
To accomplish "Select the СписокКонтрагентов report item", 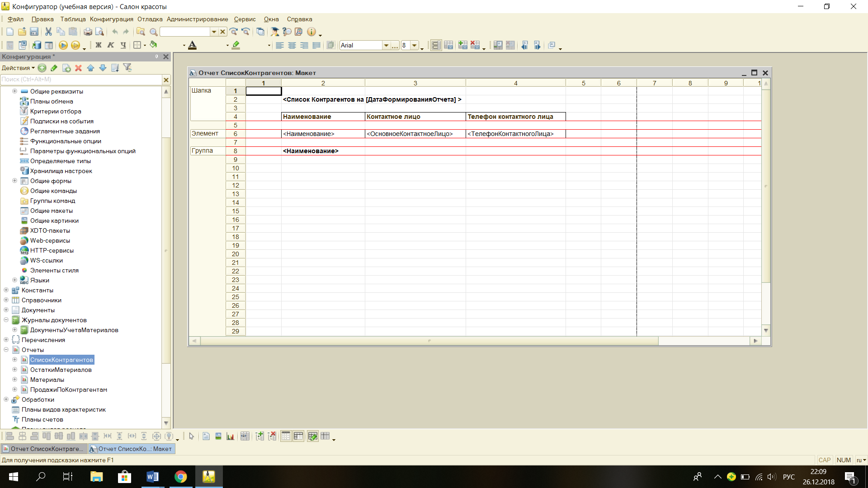I will (x=62, y=359).
